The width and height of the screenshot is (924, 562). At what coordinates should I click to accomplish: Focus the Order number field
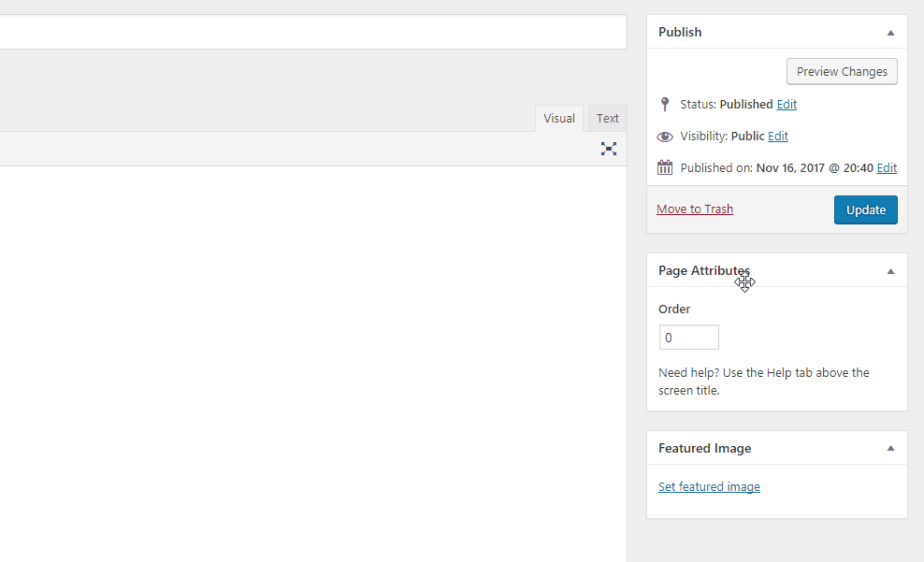pyautogui.click(x=689, y=338)
